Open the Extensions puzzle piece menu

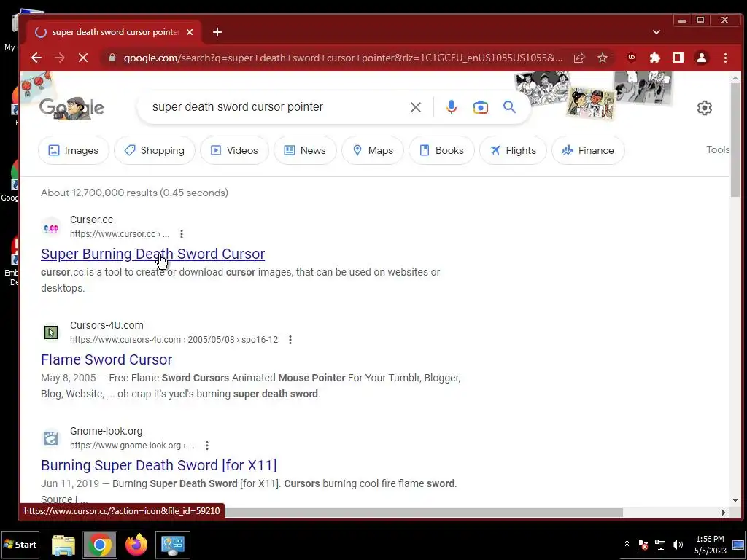[x=655, y=58]
